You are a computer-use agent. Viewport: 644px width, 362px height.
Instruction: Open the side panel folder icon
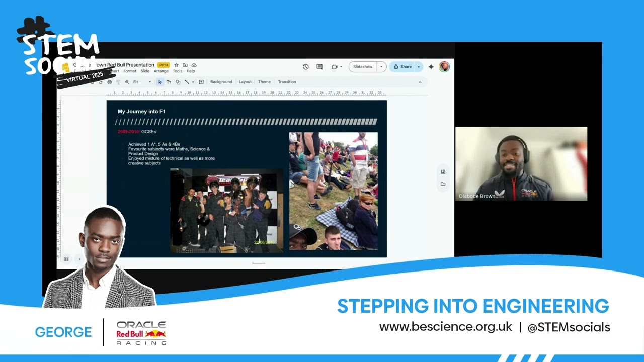click(x=443, y=184)
